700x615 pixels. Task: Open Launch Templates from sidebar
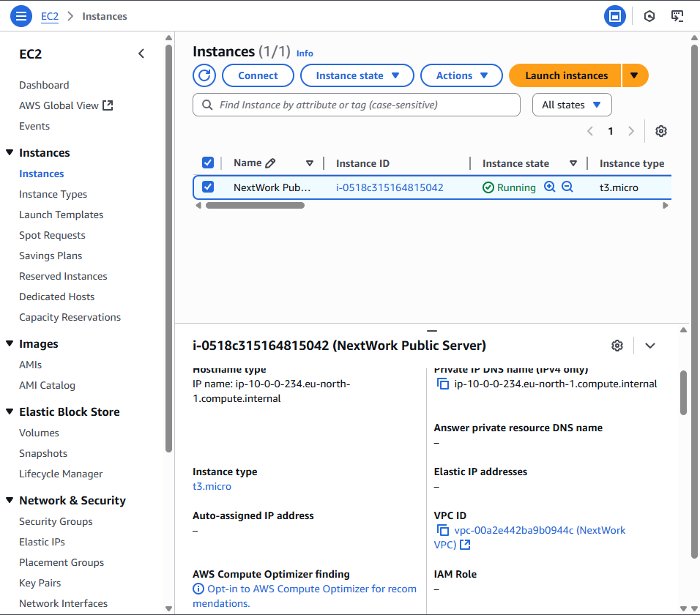tap(61, 215)
